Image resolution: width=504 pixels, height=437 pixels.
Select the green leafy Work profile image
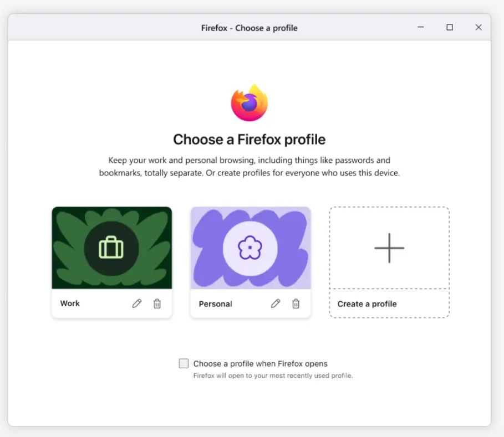112,248
